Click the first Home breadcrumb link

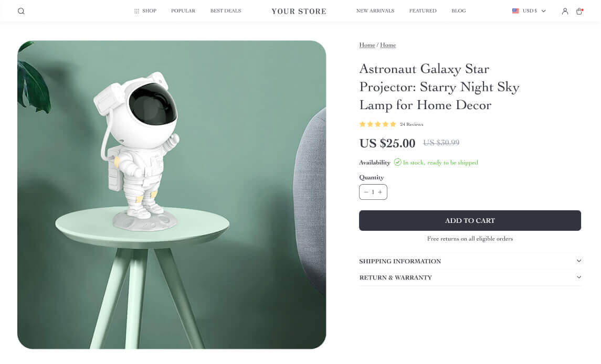click(367, 45)
